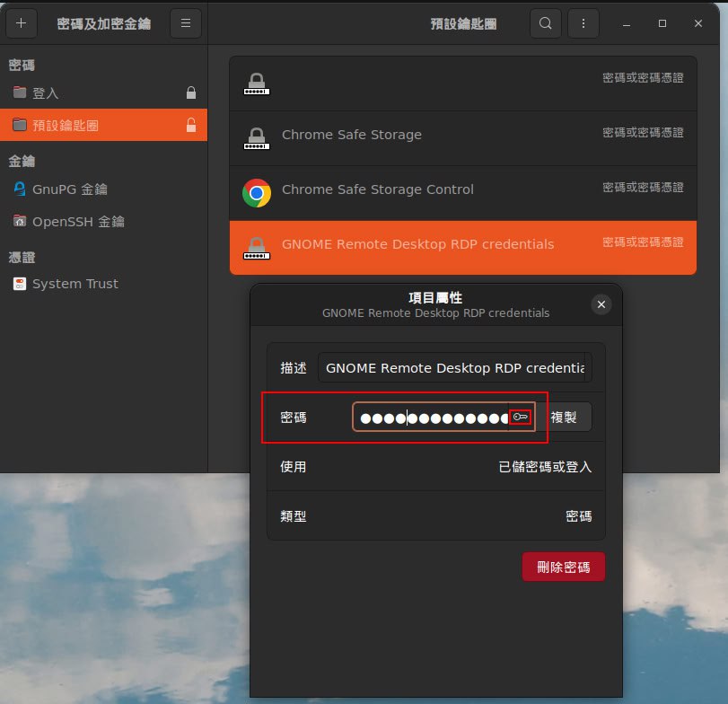The width and height of the screenshot is (728, 704).
Task: Click 複製 to copy password
Action: (x=564, y=417)
